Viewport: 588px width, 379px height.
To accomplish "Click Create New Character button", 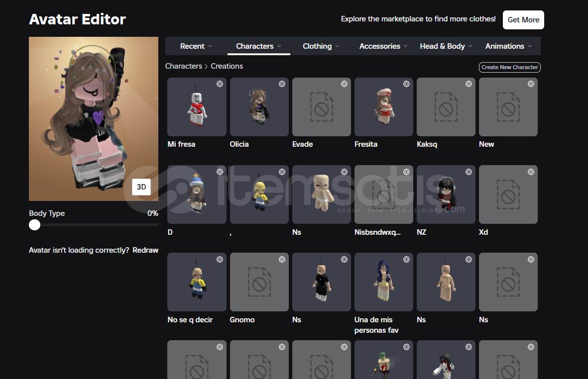I will 510,68.
